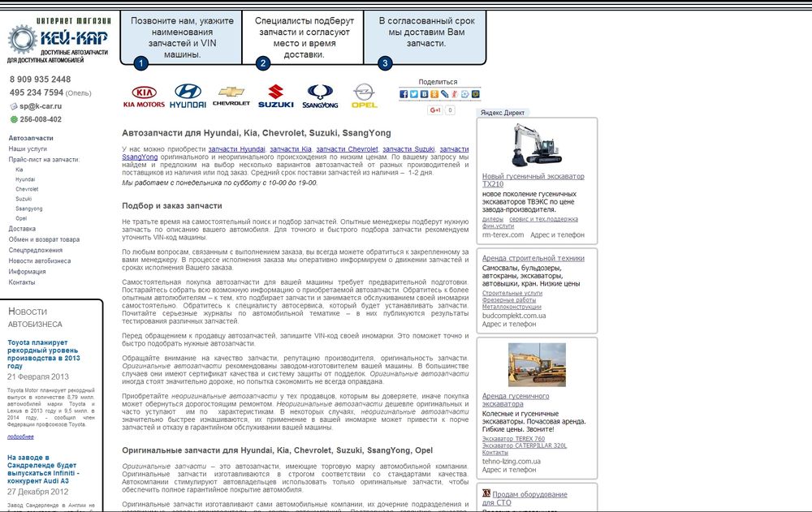Click Фрезерные работы ad sublink
This screenshot has width=812, height=512.
tap(509, 299)
